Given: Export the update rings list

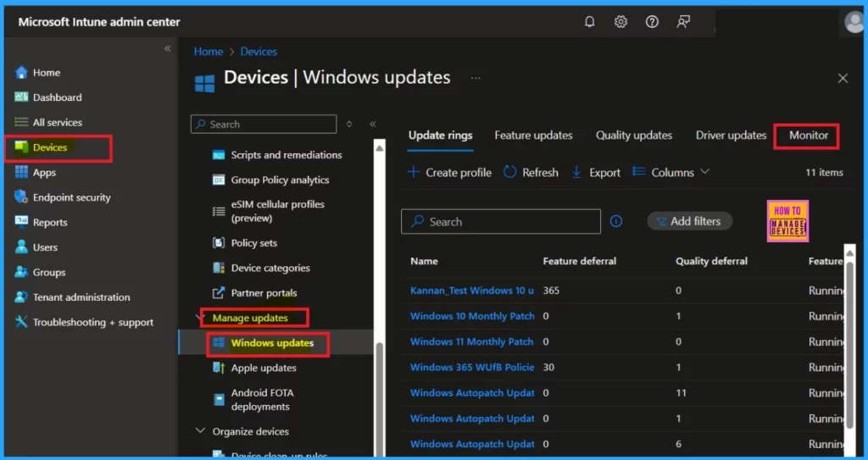Looking at the screenshot, I should [596, 172].
